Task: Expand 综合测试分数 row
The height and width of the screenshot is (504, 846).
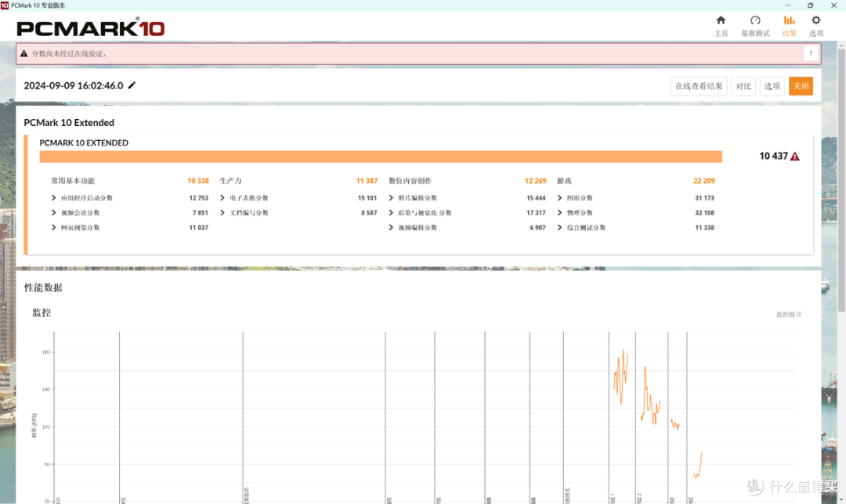Action: 559,228
